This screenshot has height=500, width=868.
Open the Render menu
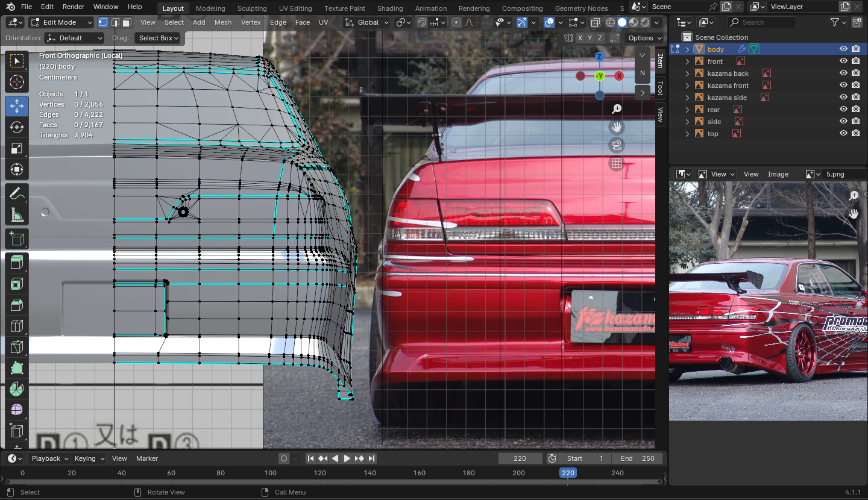tap(74, 7)
